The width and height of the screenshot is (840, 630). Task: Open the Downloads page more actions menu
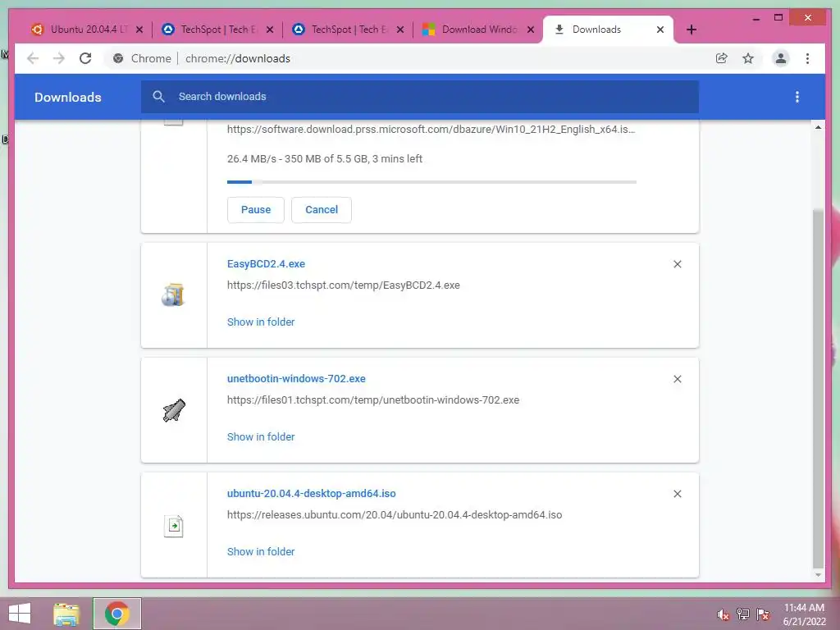797,97
